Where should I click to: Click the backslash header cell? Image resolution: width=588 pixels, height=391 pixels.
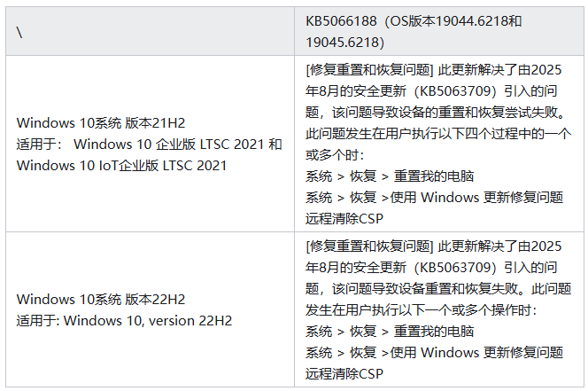point(19,33)
